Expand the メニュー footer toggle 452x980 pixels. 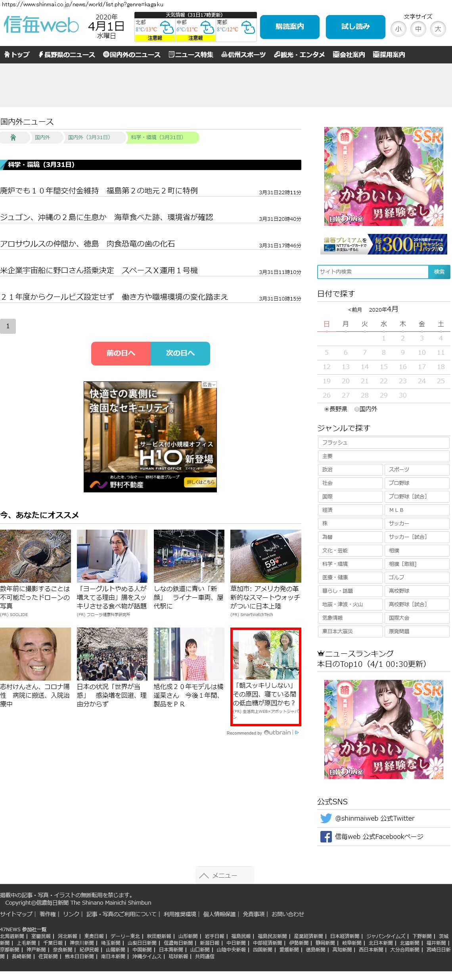(224, 875)
